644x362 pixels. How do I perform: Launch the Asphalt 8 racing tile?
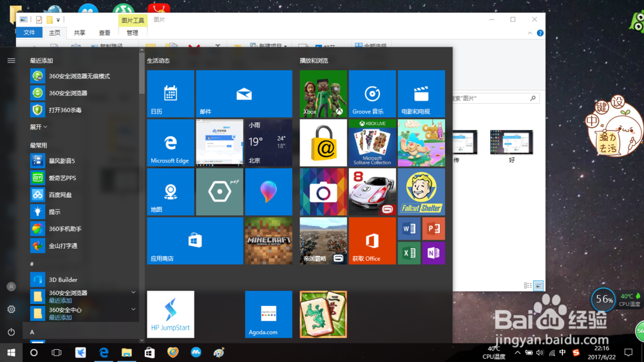372,192
